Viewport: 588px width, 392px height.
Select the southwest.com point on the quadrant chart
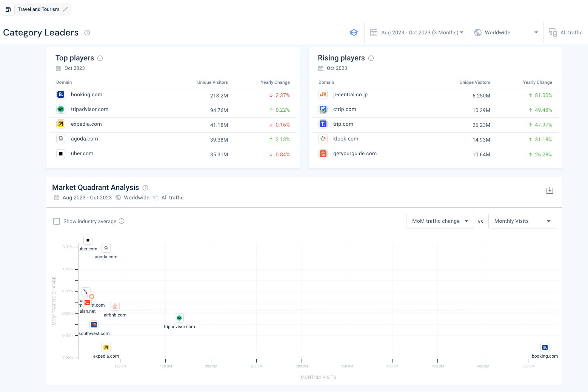94,325
